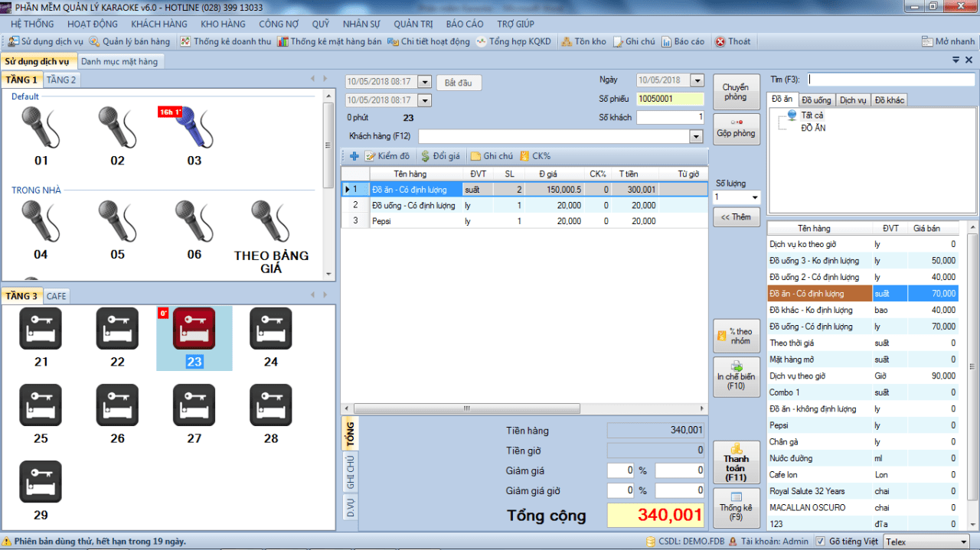Click the Bắt đầu button
The height and width of the screenshot is (550, 980).
459,83
